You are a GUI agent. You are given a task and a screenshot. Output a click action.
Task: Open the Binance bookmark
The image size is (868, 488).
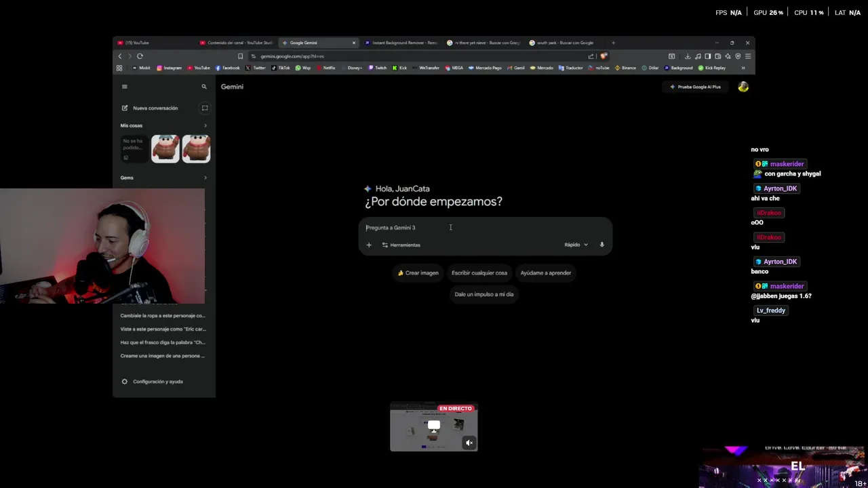(625, 68)
